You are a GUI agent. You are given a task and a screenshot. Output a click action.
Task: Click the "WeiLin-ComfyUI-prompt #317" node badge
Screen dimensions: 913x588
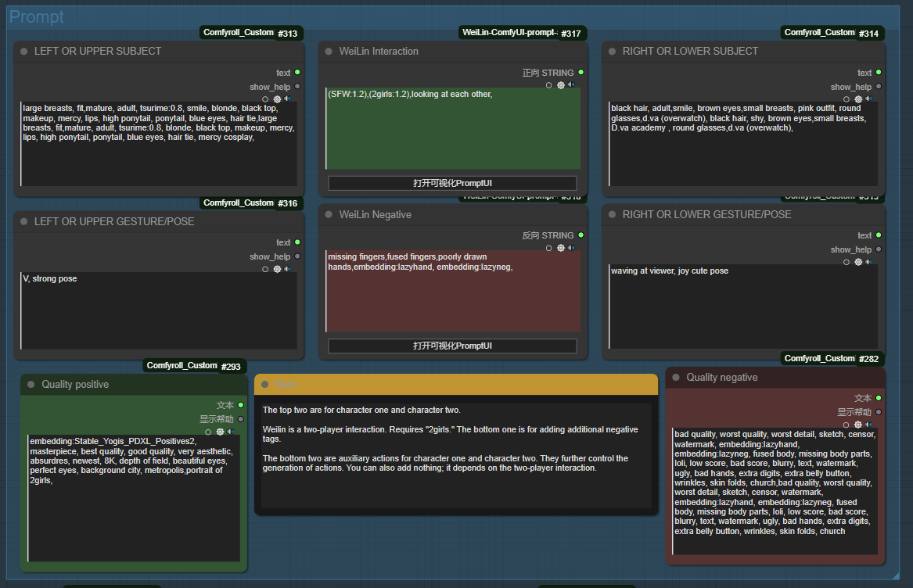pyautogui.click(x=523, y=33)
